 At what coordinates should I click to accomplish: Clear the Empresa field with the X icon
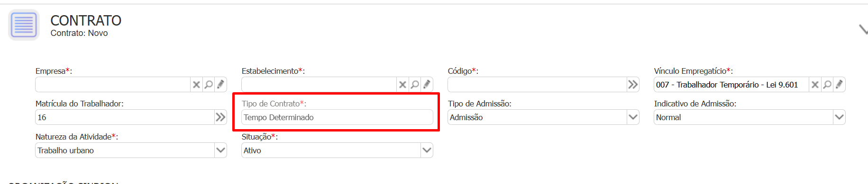tap(196, 85)
